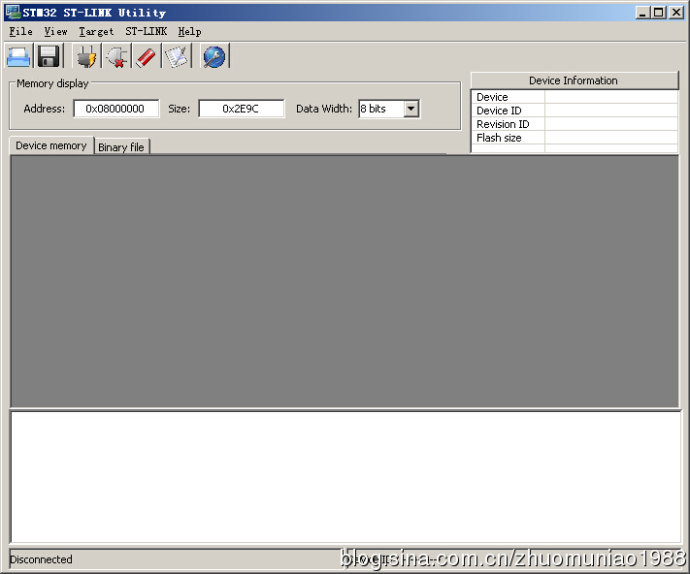Screen dimensions: 690x574
Task: Click the Full chip erase icon
Action: [x=146, y=57]
